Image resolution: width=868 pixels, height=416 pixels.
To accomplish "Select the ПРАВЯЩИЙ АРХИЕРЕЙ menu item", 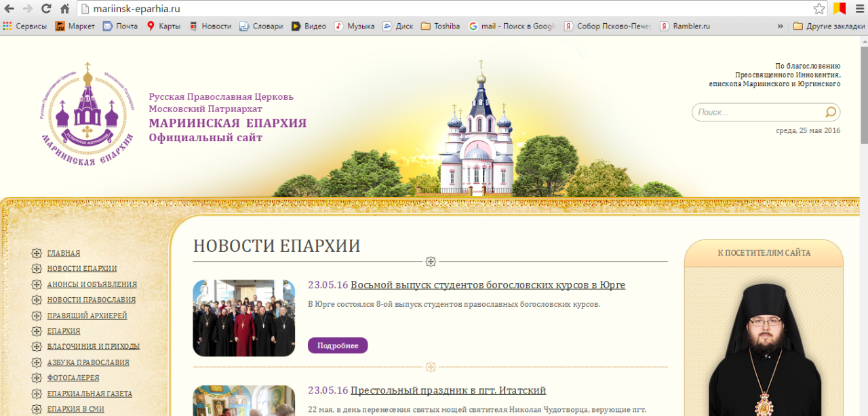I will pyautogui.click(x=87, y=316).
